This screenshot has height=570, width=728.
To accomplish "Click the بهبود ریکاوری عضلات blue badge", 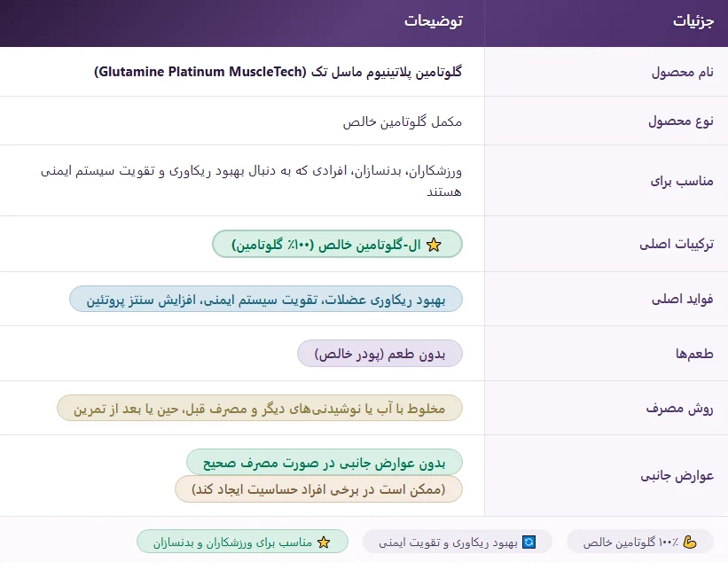I will pyautogui.click(x=266, y=299).
